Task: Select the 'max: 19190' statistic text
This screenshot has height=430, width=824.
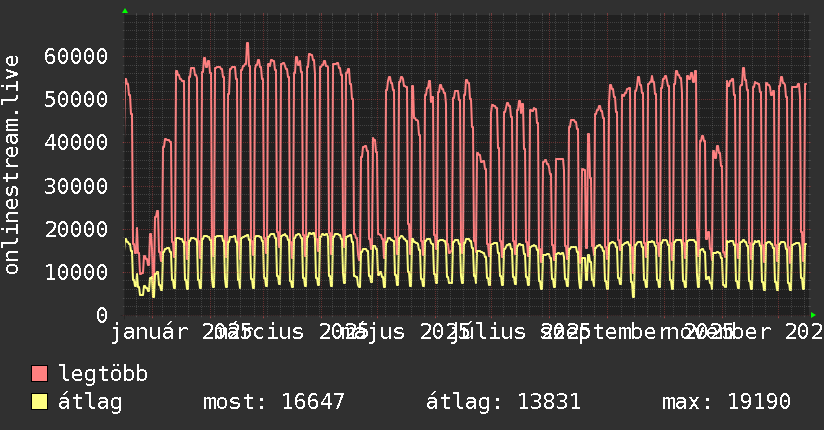Action: (x=726, y=402)
